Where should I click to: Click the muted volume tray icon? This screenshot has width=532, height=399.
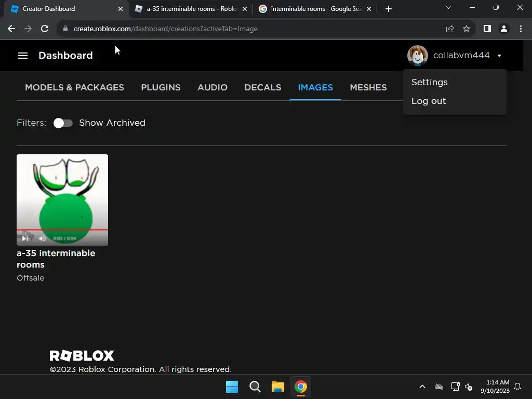469,387
